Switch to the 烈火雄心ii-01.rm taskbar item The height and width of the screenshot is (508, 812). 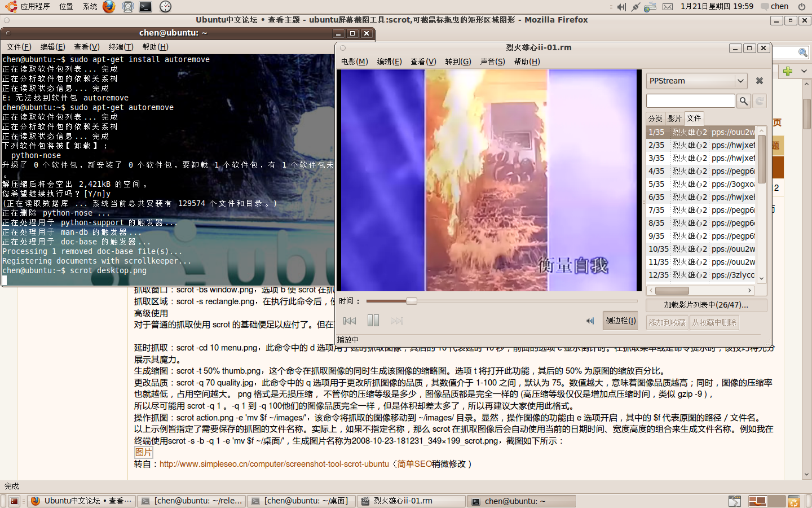410,501
